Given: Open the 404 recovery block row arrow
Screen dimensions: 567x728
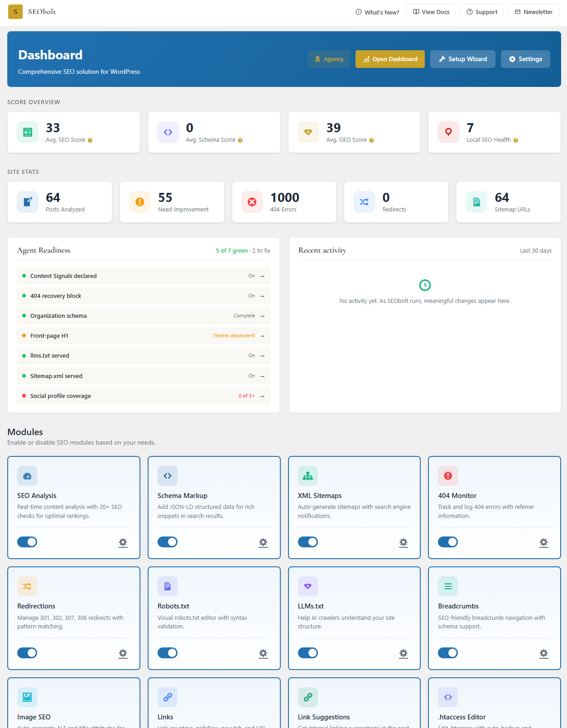Looking at the screenshot, I should (262, 296).
